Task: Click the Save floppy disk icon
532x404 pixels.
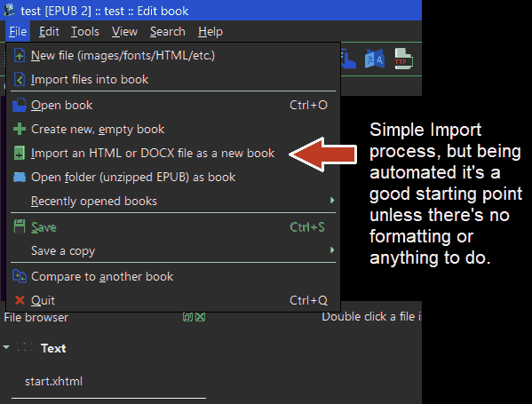Action: pos(20,226)
